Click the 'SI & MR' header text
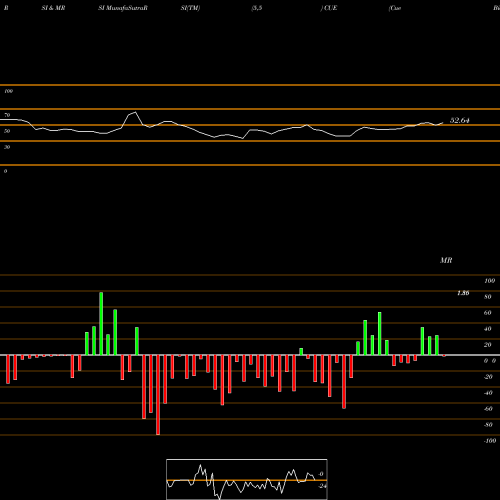Screen dimensions: 500x500 pyautogui.click(x=53, y=8)
